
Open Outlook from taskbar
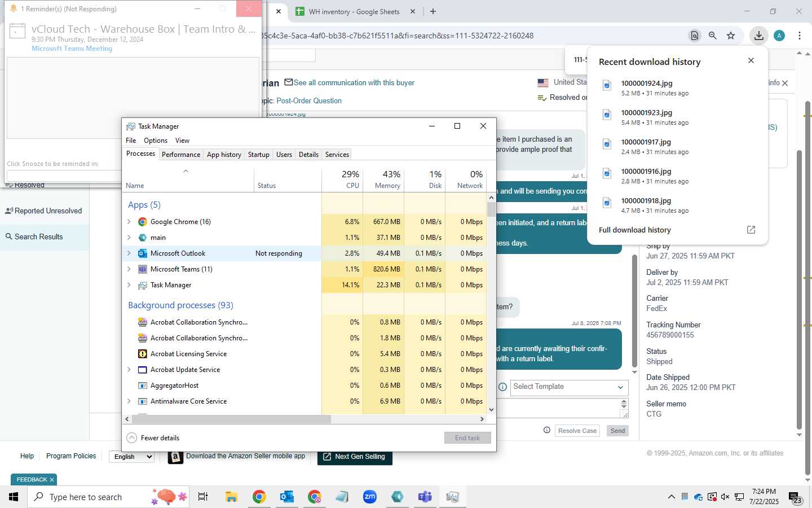[286, 497]
